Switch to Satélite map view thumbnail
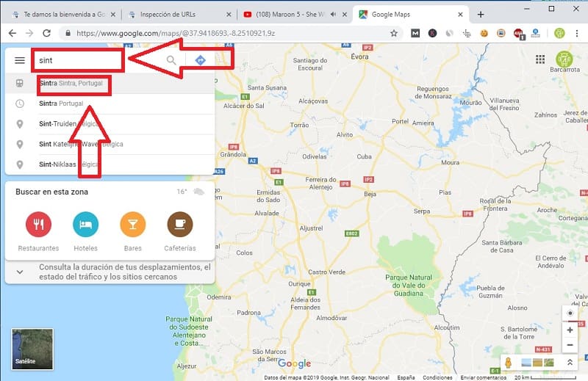 tap(32, 349)
